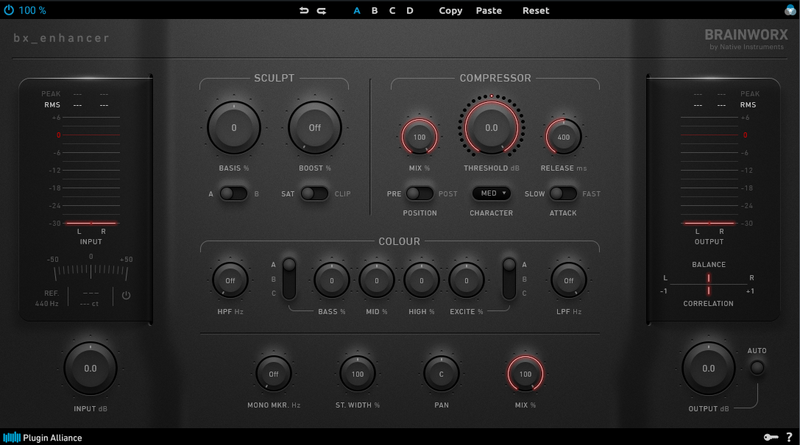Click the MID % knob
800x445 pixels.
(x=377, y=280)
